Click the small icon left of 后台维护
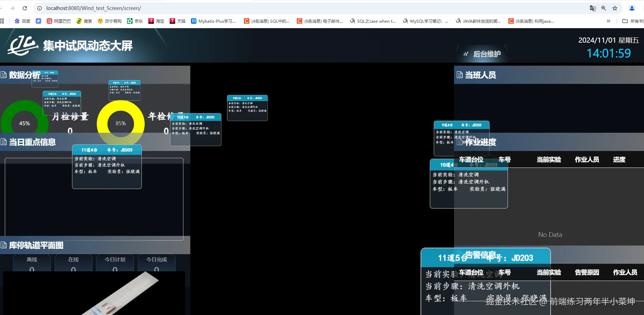 pos(466,54)
